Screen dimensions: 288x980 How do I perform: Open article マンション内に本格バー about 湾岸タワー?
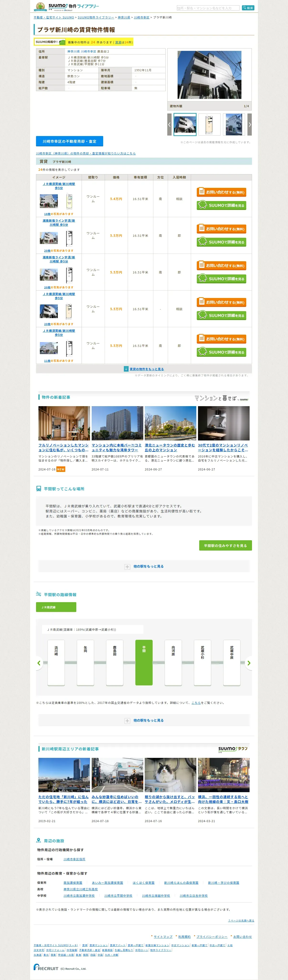click(117, 447)
